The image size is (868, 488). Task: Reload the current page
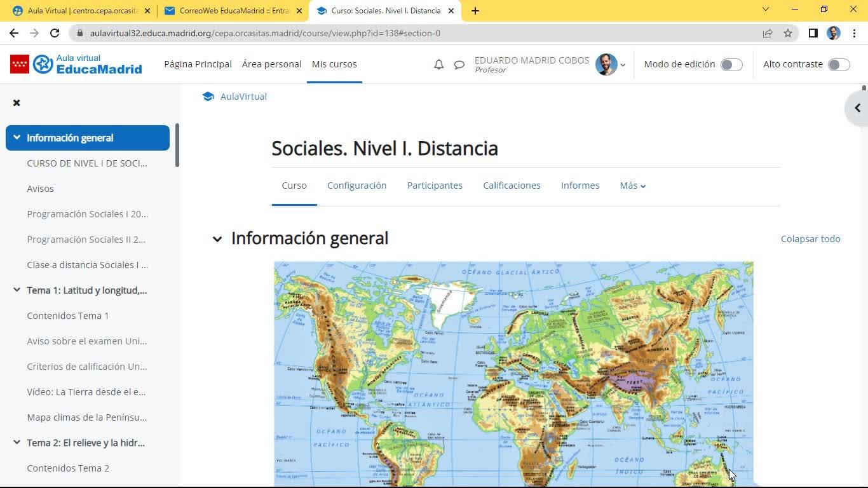(x=55, y=33)
